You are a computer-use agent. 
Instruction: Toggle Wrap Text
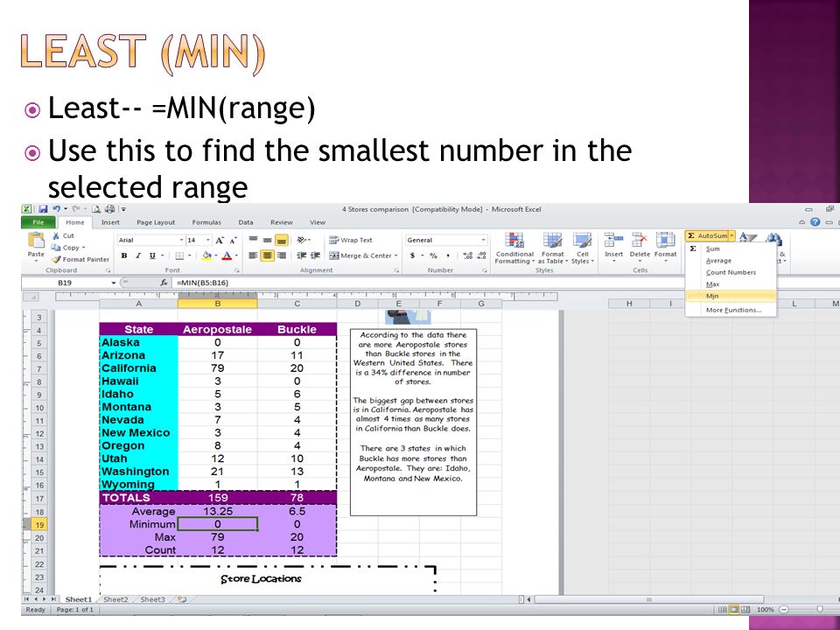click(350, 240)
